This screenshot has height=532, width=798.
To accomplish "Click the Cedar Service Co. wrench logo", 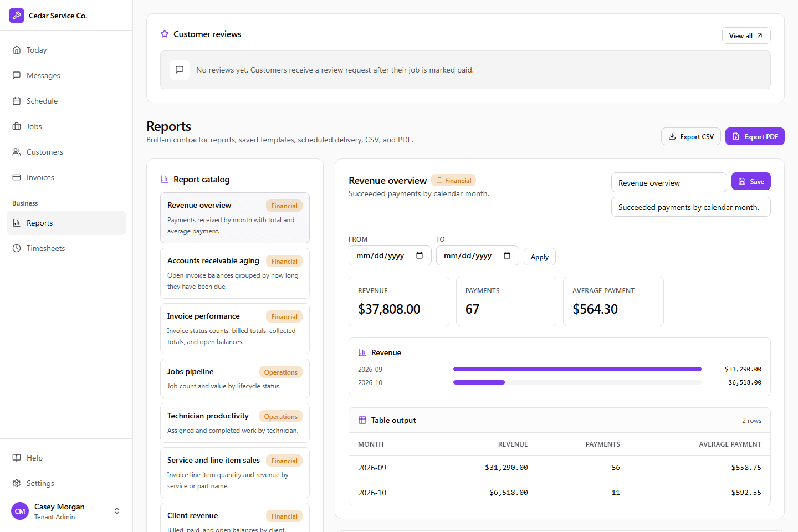I will pos(17,16).
